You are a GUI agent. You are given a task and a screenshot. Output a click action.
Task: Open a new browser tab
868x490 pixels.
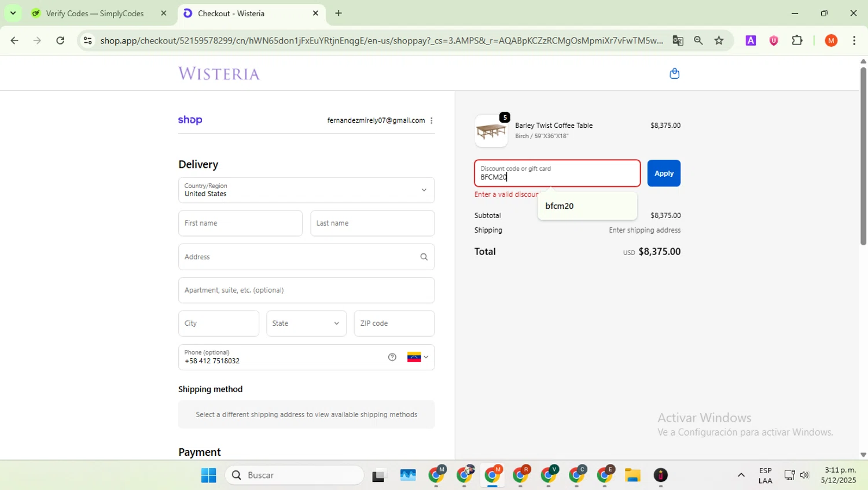click(x=339, y=13)
